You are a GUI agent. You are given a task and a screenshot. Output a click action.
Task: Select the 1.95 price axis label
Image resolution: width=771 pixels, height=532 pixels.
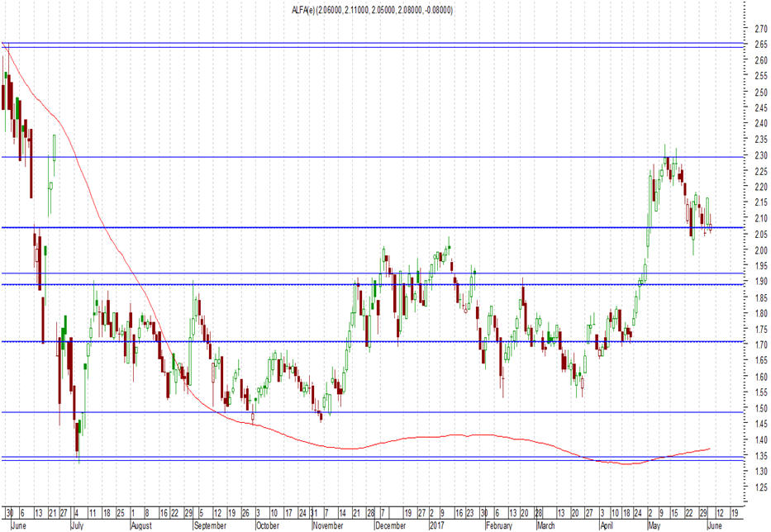pos(761,266)
